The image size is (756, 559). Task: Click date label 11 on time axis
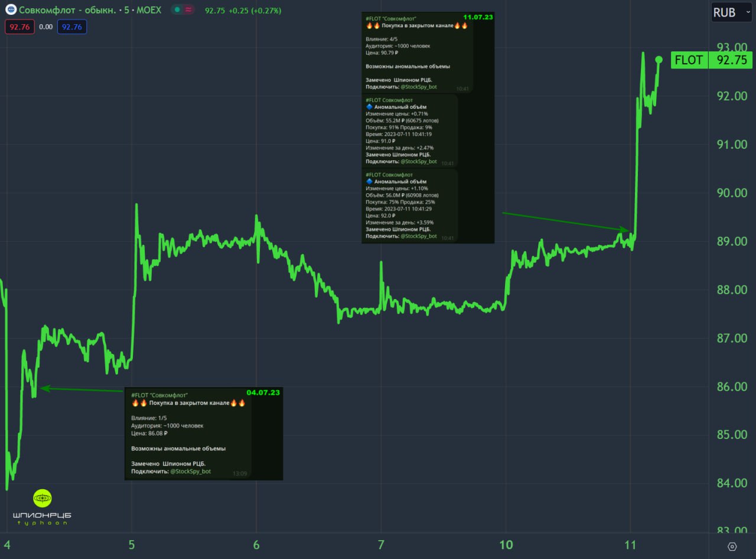click(631, 545)
